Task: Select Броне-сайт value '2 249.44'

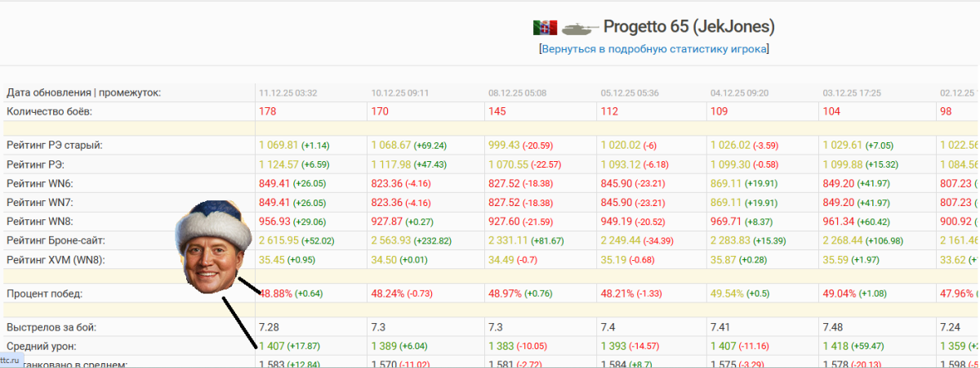Action: [621, 240]
